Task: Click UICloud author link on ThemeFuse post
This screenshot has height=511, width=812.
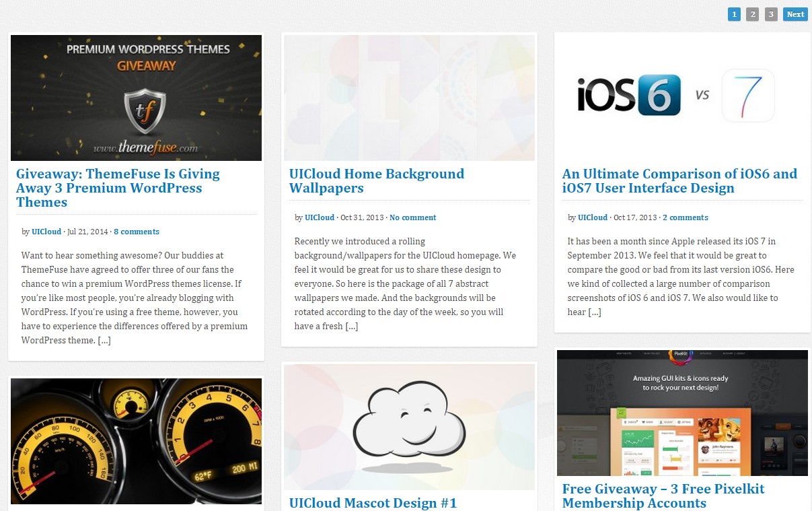Action: pos(46,232)
